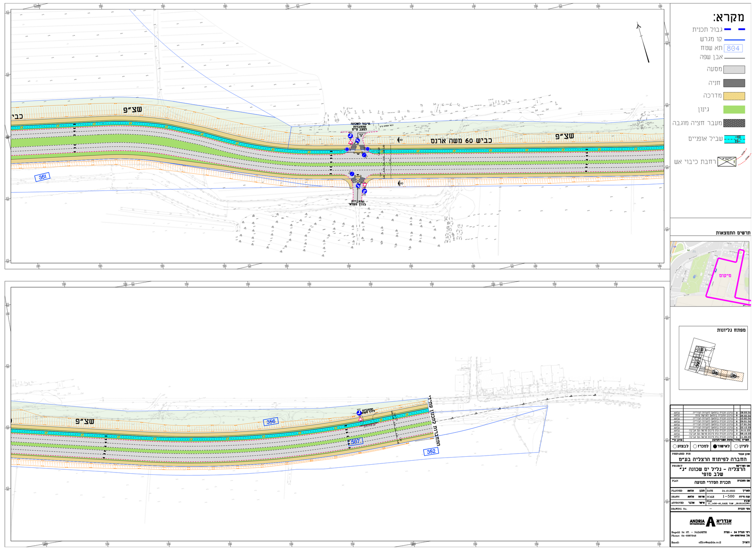756x550 pixels.
Task: Click the blue turn-left sign above junction
Action: point(350,136)
